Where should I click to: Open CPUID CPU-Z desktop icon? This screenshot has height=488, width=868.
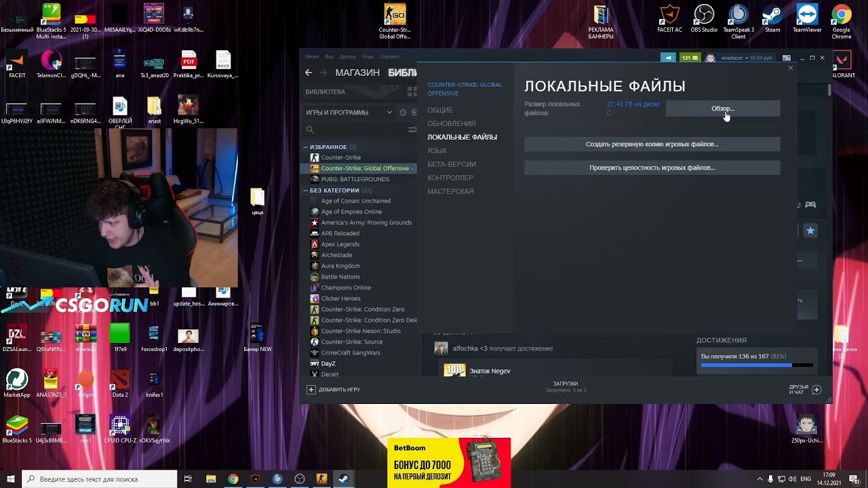[x=120, y=428]
